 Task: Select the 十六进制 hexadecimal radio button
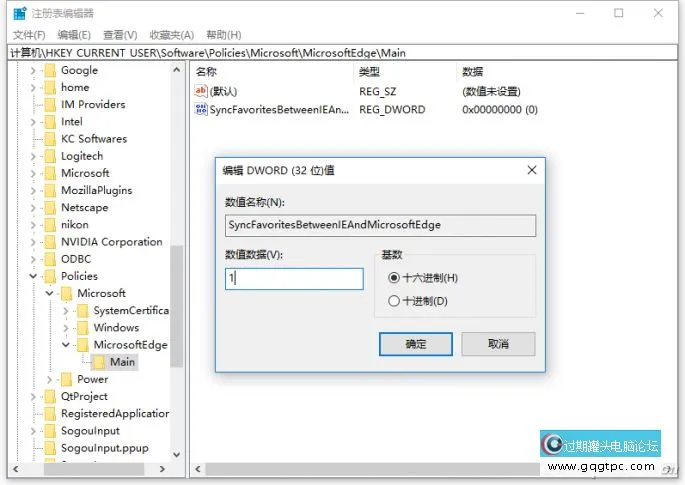(393, 277)
